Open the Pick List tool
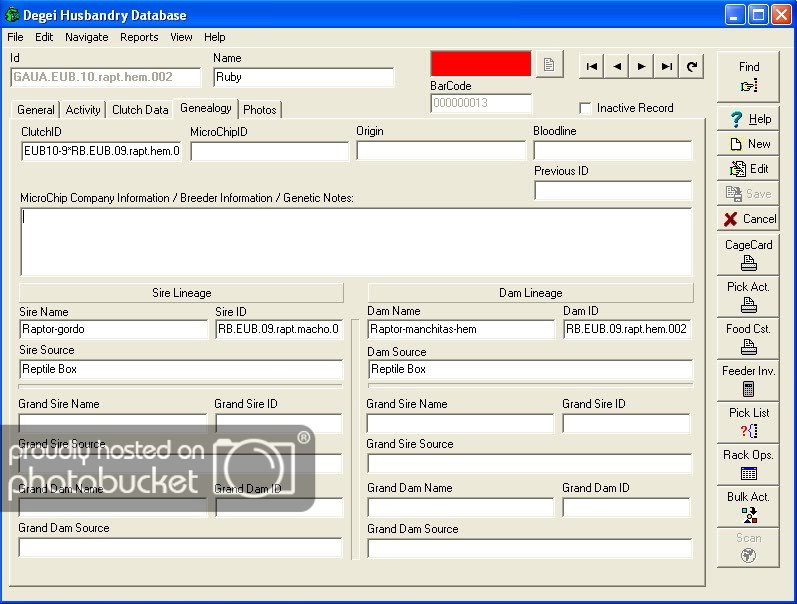Viewport: 797px width, 604px height. tap(748, 422)
